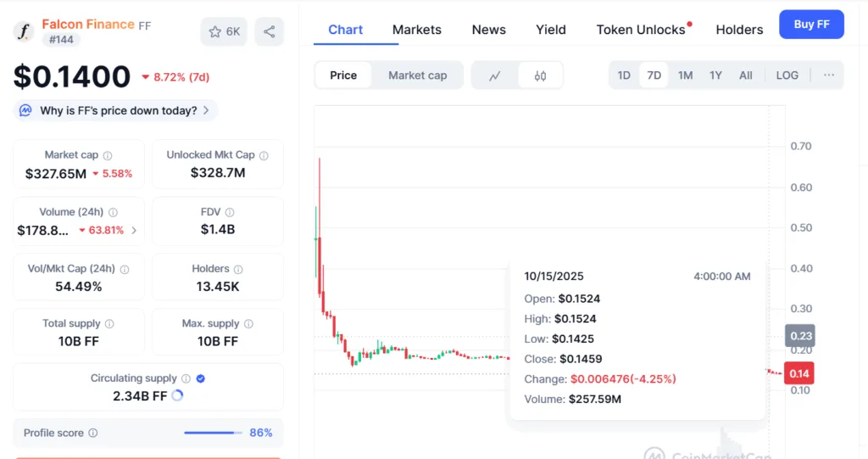The height and width of the screenshot is (459, 868).
Task: Click the 86% profile score value
Action: pyautogui.click(x=261, y=433)
